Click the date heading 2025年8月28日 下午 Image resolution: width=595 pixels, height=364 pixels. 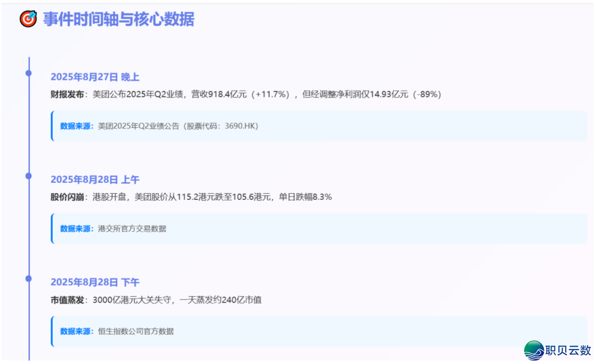95,282
